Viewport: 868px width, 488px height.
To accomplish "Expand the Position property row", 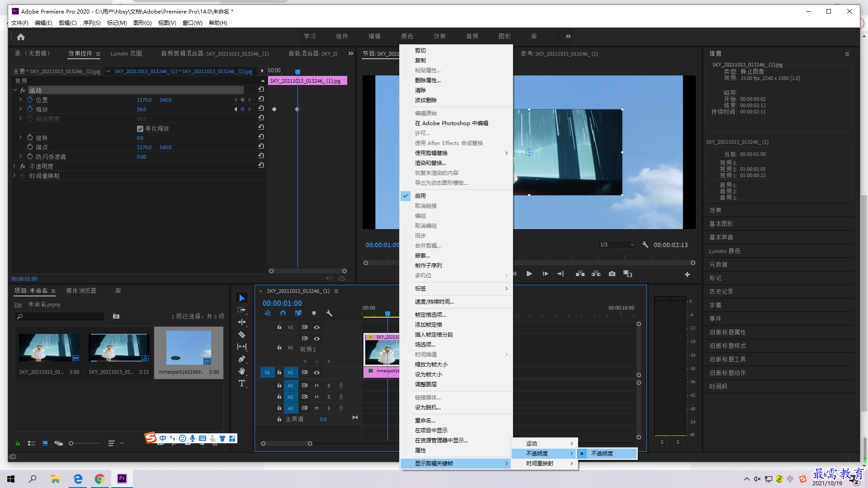I will click(x=20, y=99).
